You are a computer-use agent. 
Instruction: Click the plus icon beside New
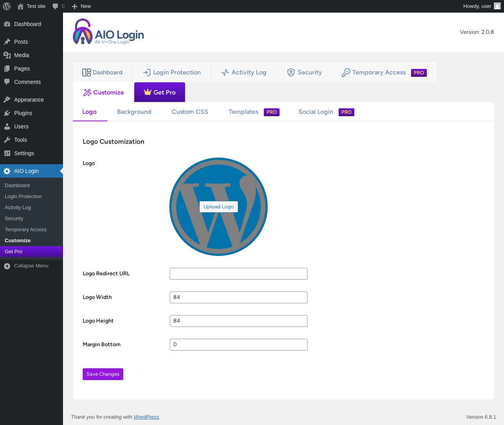(x=74, y=6)
